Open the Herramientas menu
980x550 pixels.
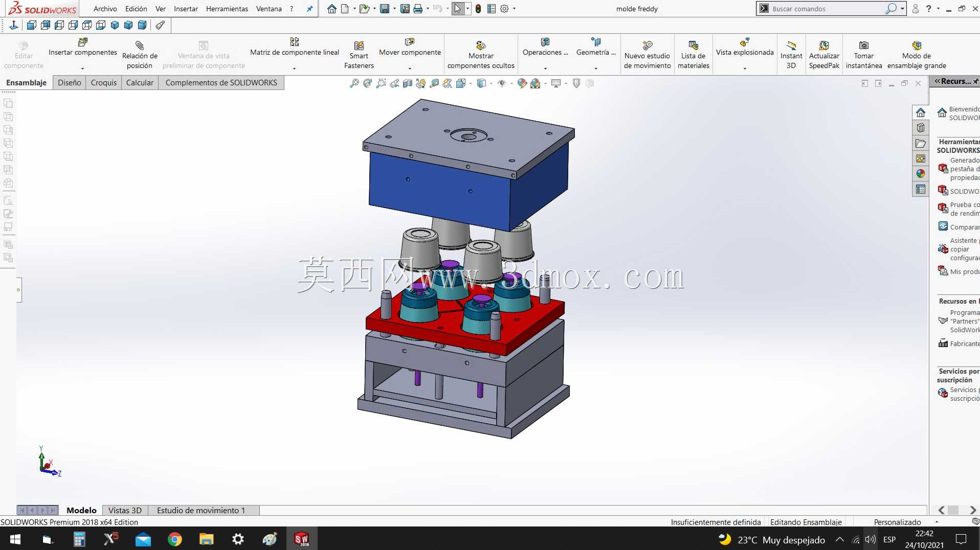click(x=227, y=9)
